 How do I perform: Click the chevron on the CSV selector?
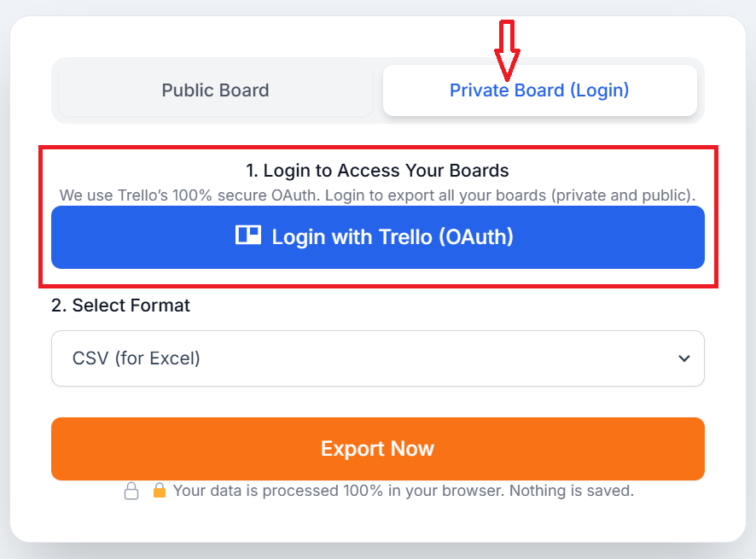coord(683,358)
